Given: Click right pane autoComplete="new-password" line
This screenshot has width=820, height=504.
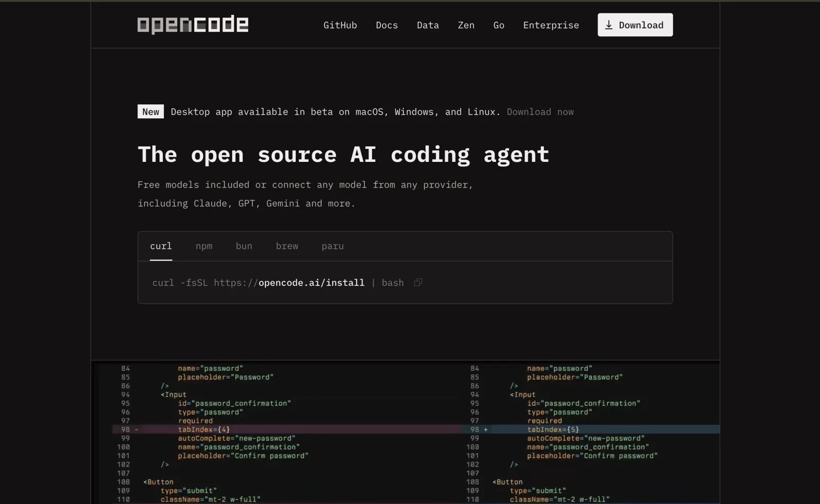Looking at the screenshot, I should (586, 438).
